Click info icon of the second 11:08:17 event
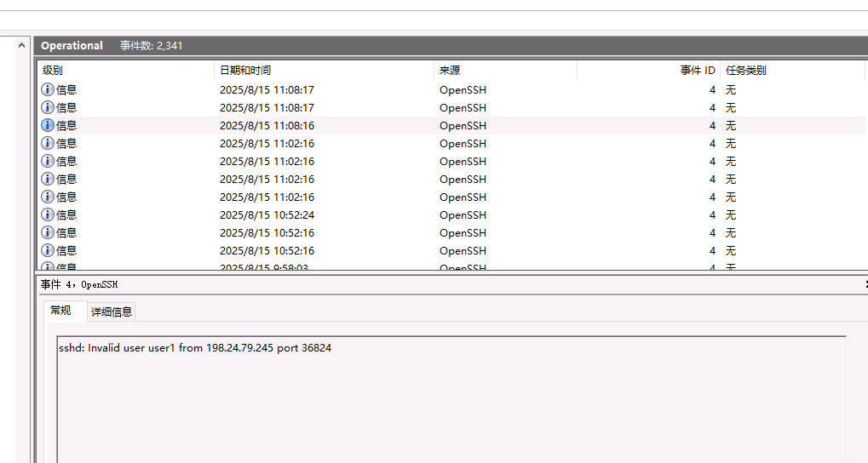 (x=48, y=107)
